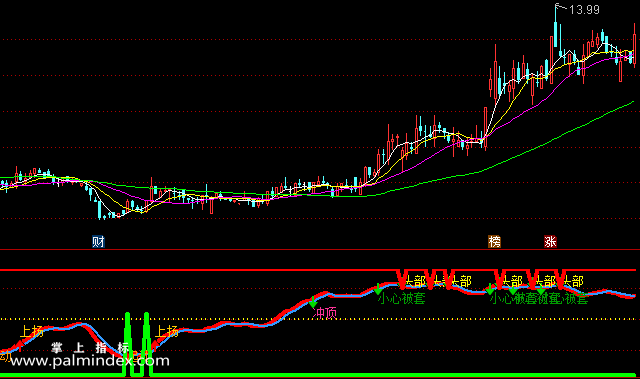640x379 pixels.
Task: Select the first red V 头部 marker
Action: (402, 279)
